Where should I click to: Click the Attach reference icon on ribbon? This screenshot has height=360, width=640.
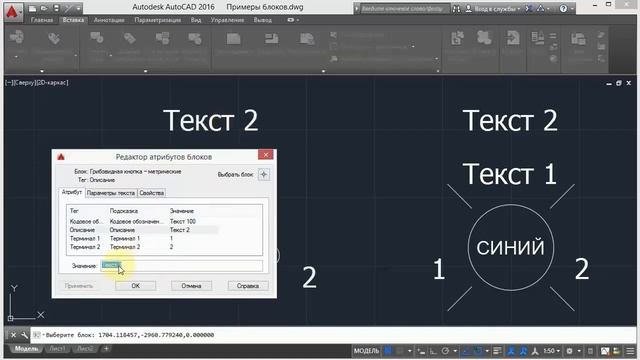pos(233,39)
